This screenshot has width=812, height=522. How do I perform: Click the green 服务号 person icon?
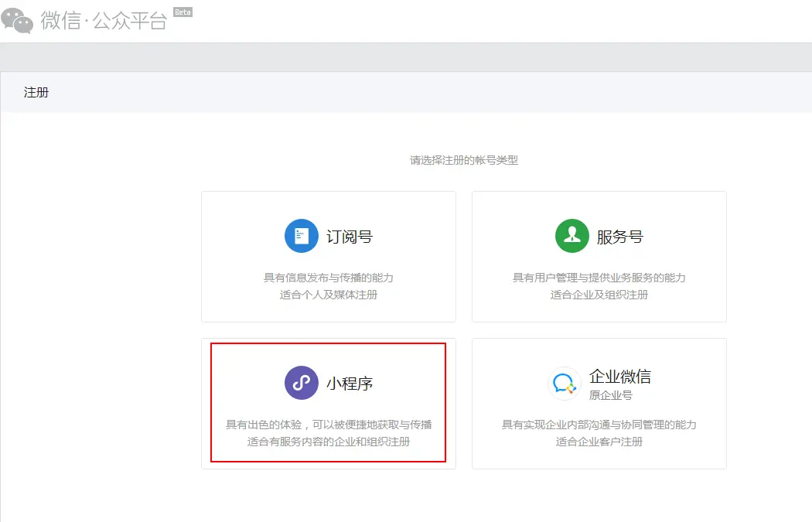click(571, 236)
